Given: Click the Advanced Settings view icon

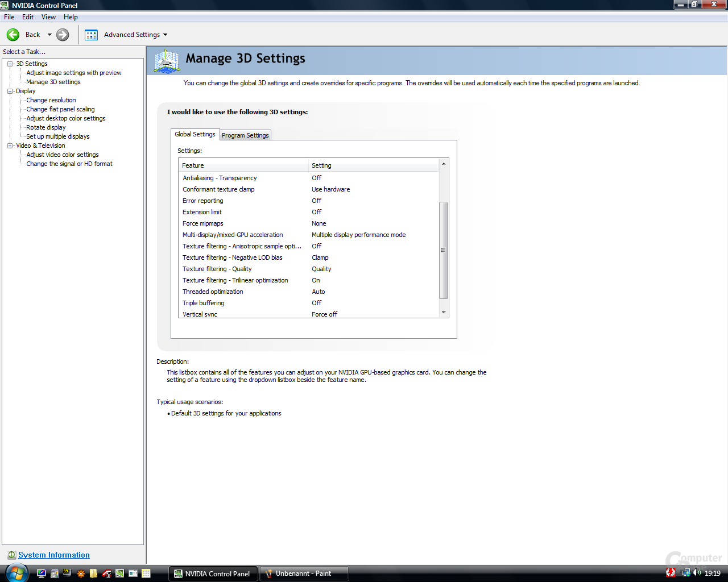Looking at the screenshot, I should tap(91, 35).
